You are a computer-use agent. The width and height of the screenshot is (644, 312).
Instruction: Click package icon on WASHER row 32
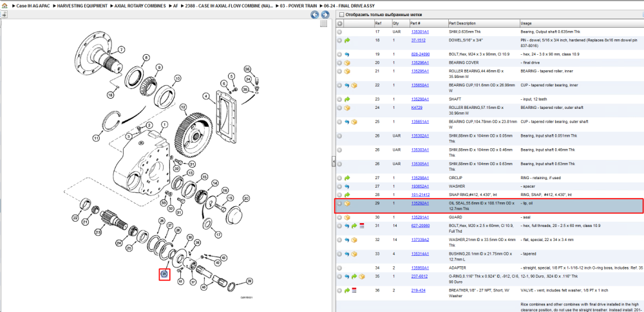click(x=354, y=240)
